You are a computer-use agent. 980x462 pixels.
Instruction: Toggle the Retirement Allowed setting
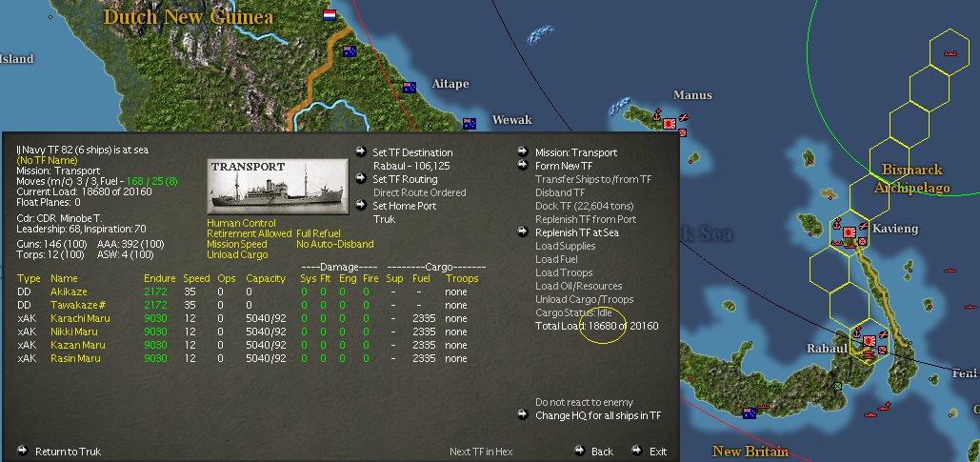(x=250, y=233)
